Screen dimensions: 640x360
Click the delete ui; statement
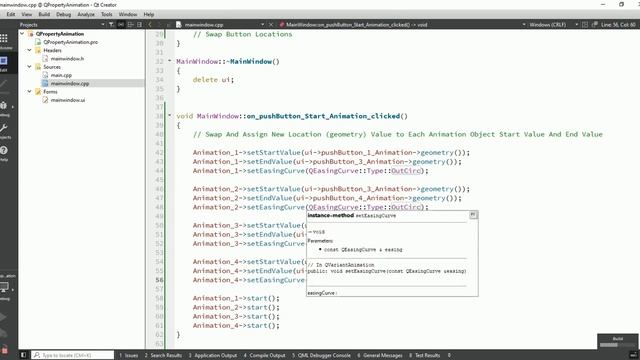tap(213, 80)
